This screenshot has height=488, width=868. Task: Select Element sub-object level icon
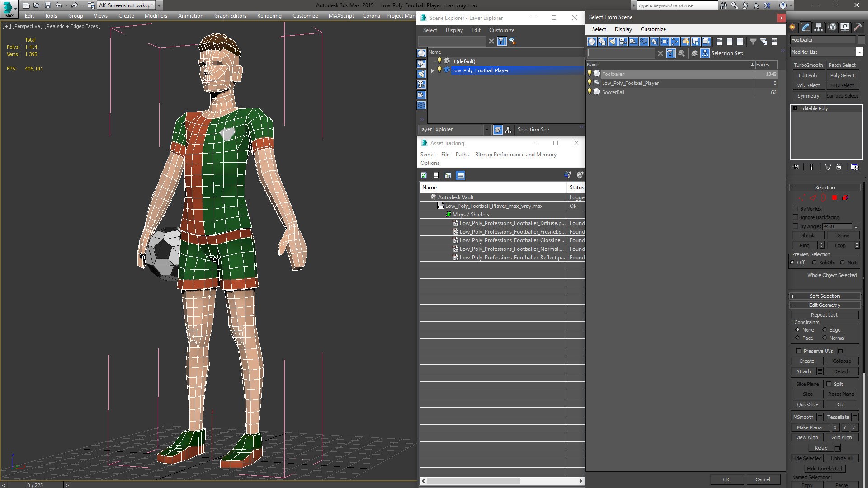[x=845, y=197]
